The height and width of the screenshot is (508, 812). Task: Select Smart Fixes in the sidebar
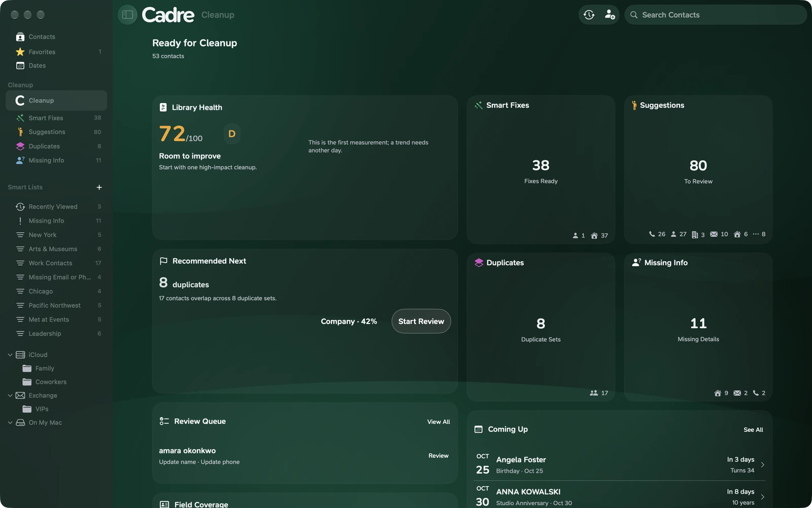tap(56, 118)
